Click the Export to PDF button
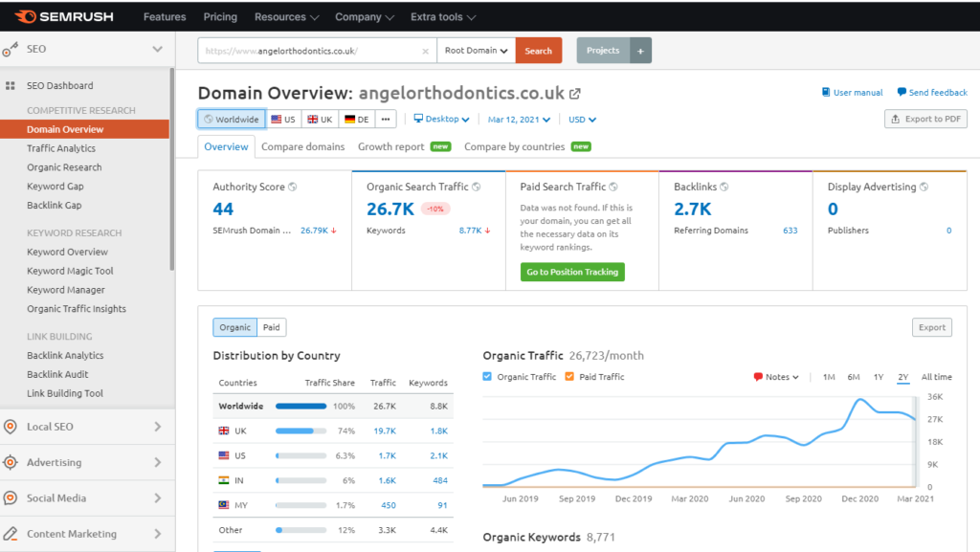This screenshot has height=552, width=980. (x=925, y=119)
